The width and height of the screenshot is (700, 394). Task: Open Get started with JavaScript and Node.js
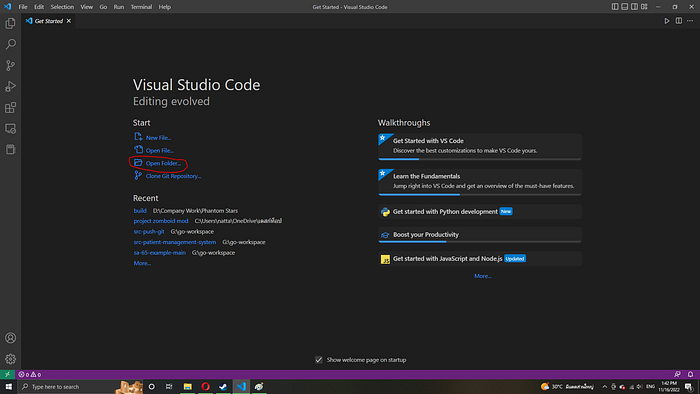(480, 259)
